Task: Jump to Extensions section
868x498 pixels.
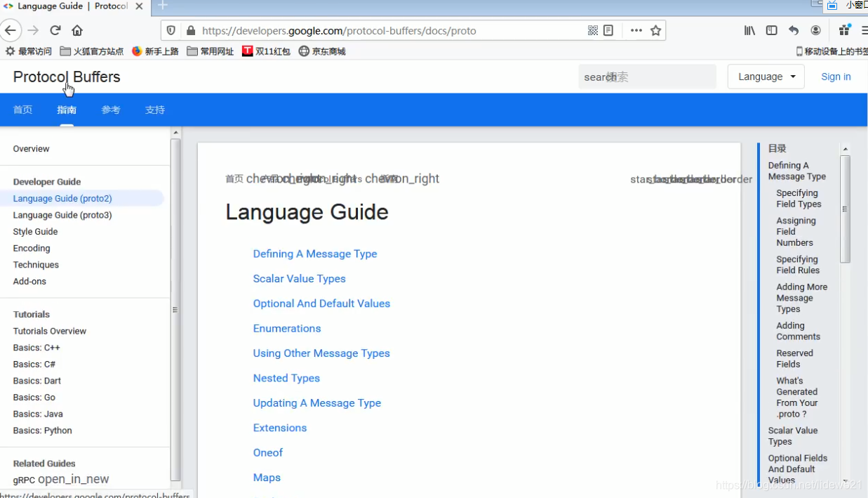Action: point(280,428)
